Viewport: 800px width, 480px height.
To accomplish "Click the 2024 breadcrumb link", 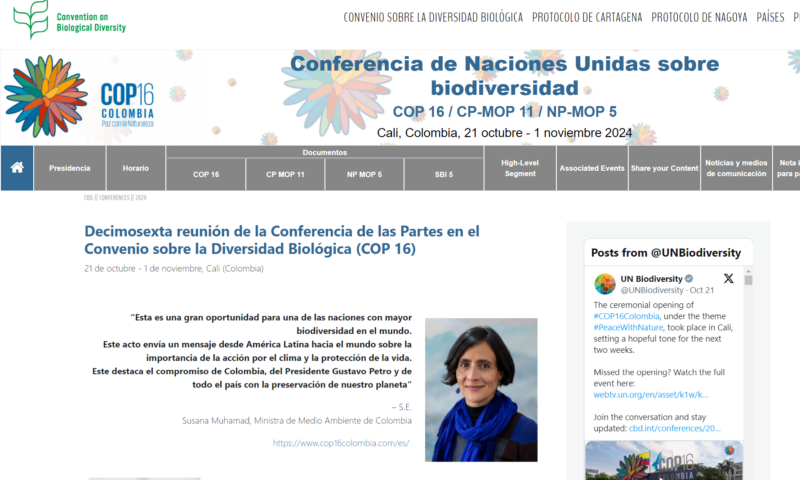I will [141, 197].
